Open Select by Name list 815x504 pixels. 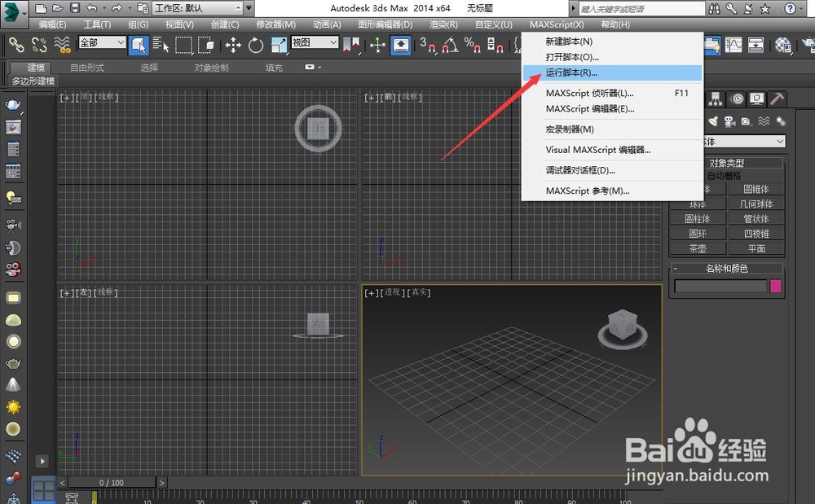point(161,45)
